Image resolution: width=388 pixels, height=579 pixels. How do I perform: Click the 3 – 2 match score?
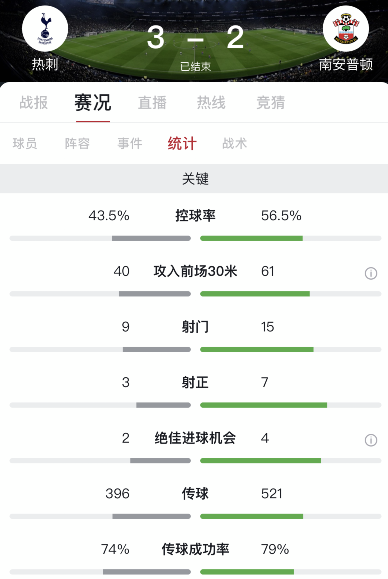pyautogui.click(x=195, y=37)
